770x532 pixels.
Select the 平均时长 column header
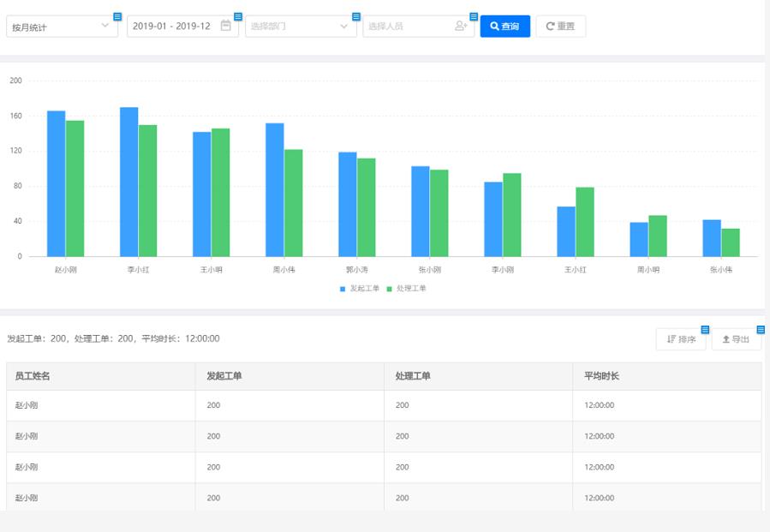coord(601,376)
